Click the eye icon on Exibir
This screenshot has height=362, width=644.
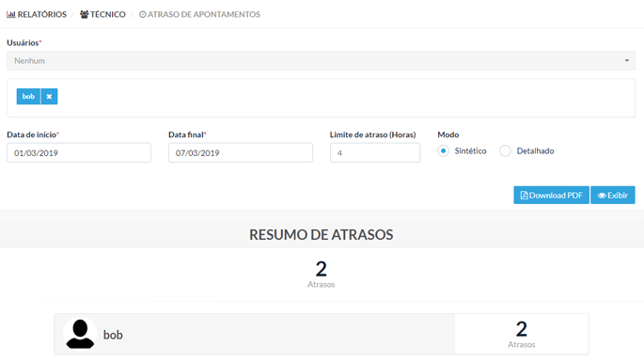pyautogui.click(x=602, y=196)
